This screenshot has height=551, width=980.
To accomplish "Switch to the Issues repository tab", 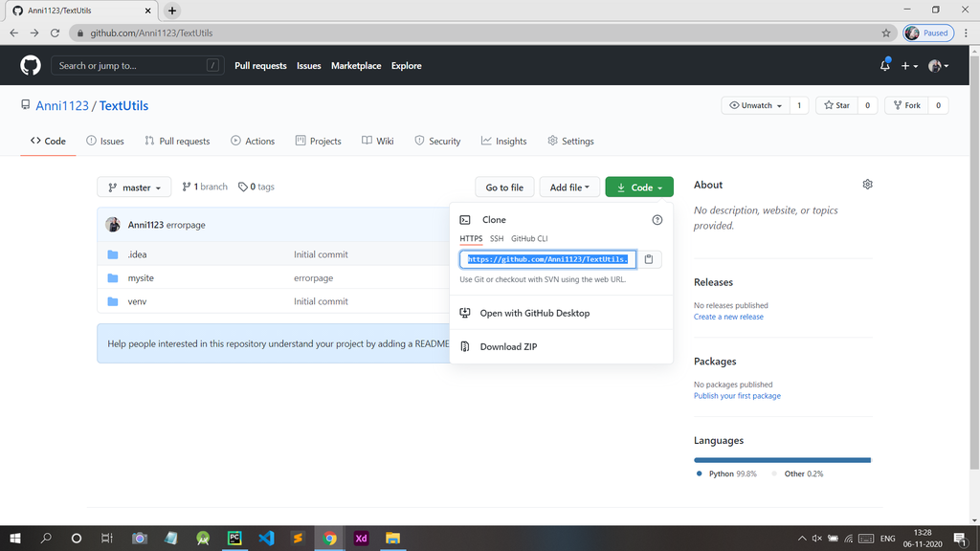I will (105, 142).
